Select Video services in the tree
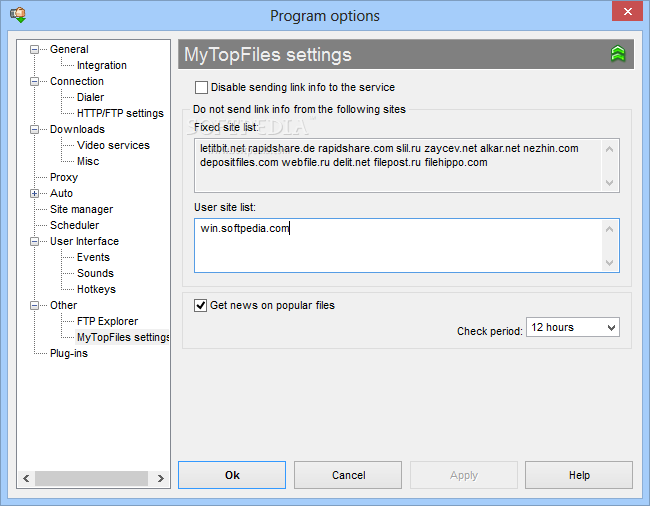This screenshot has width=650, height=506. tap(113, 145)
